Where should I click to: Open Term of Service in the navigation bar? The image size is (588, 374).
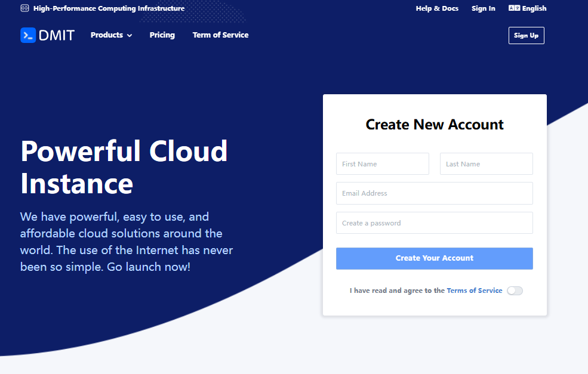point(220,35)
